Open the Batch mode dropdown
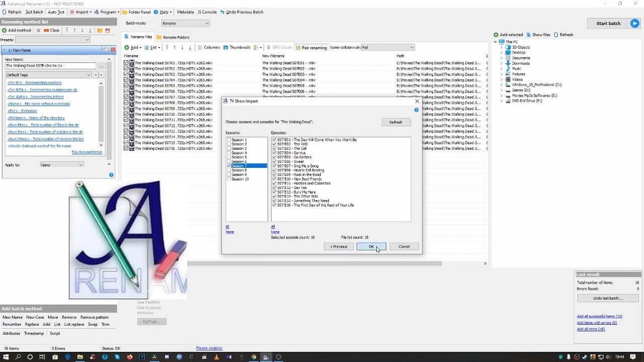 click(186, 23)
